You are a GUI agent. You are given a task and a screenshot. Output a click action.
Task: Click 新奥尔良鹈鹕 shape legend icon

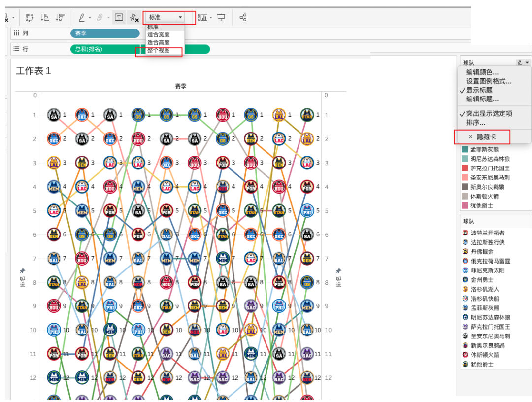pyautogui.click(x=465, y=345)
